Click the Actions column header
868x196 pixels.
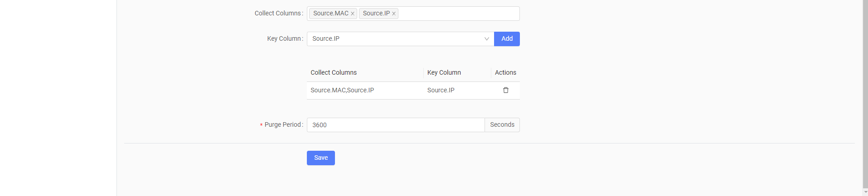[505, 72]
